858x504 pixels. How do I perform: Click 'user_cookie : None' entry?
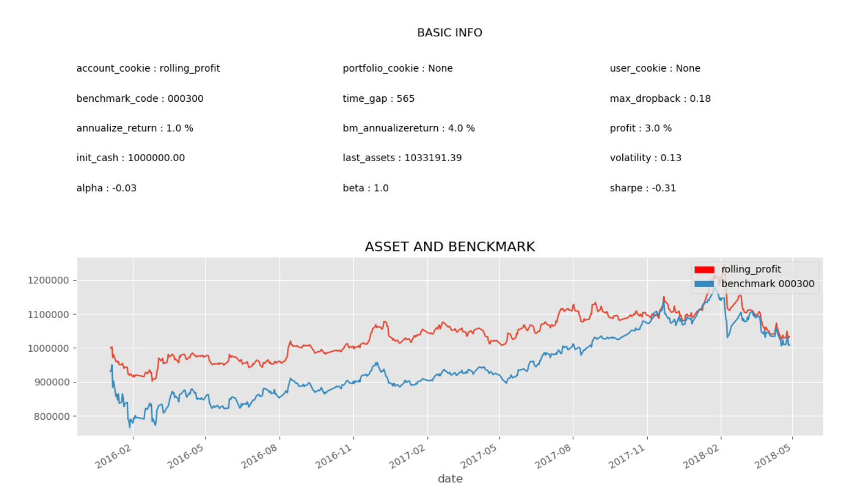[x=655, y=68]
